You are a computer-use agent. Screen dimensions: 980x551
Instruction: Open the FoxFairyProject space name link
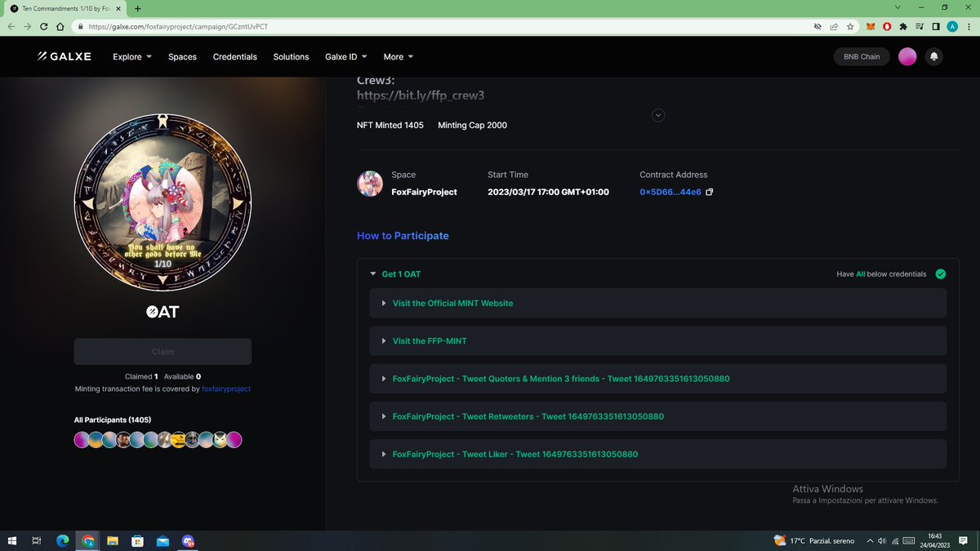(424, 192)
